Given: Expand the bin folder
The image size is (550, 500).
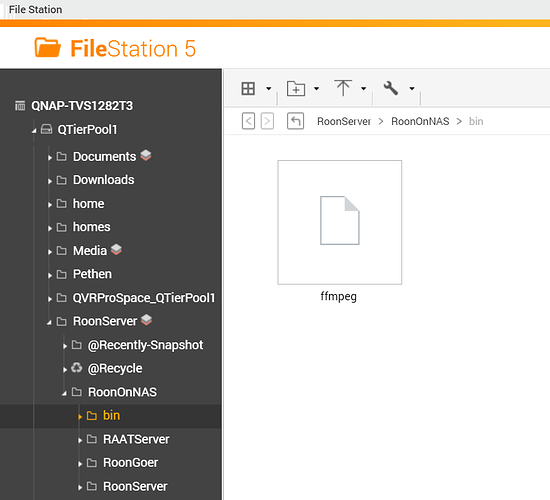Looking at the screenshot, I should [80, 416].
